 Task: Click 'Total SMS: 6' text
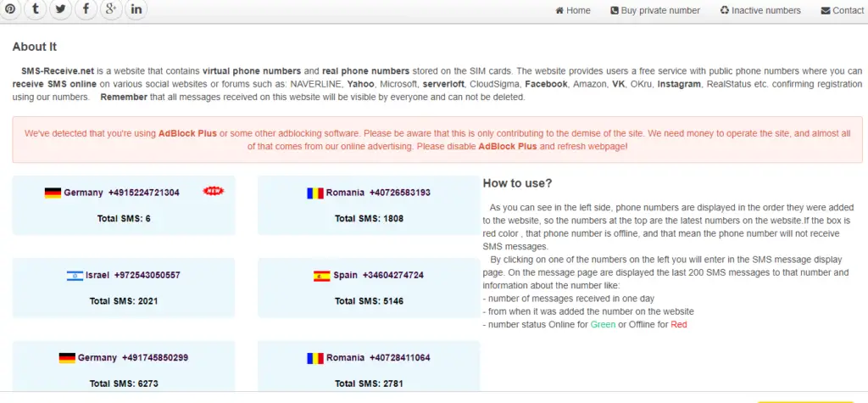coord(124,218)
